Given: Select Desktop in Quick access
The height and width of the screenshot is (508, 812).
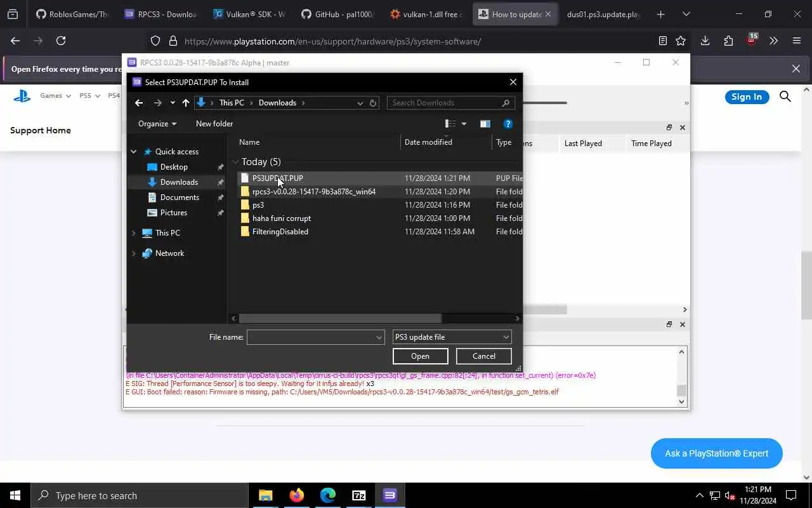Looking at the screenshot, I should (174, 167).
